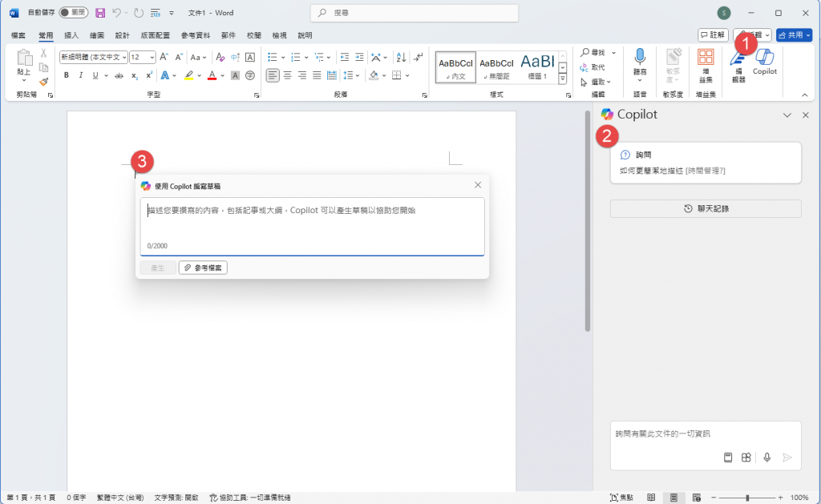Screen dimensions: 821x504
Task: Increase font size with the larger A icon
Action: click(x=164, y=57)
